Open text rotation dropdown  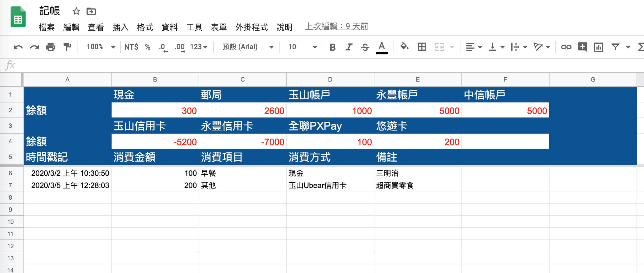click(541, 47)
